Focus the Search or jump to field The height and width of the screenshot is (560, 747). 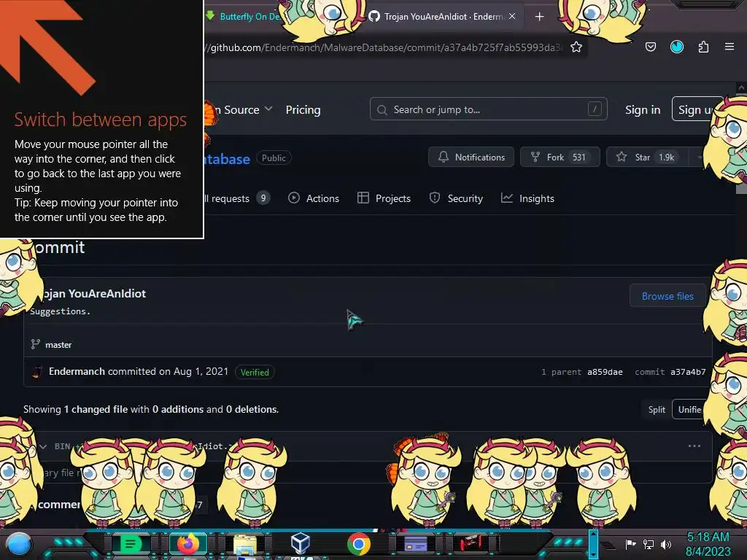click(488, 109)
